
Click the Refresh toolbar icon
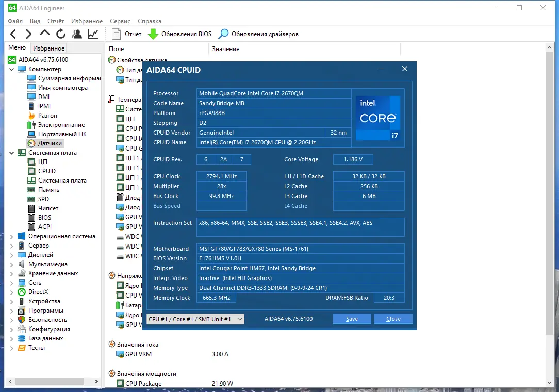pyautogui.click(x=61, y=34)
